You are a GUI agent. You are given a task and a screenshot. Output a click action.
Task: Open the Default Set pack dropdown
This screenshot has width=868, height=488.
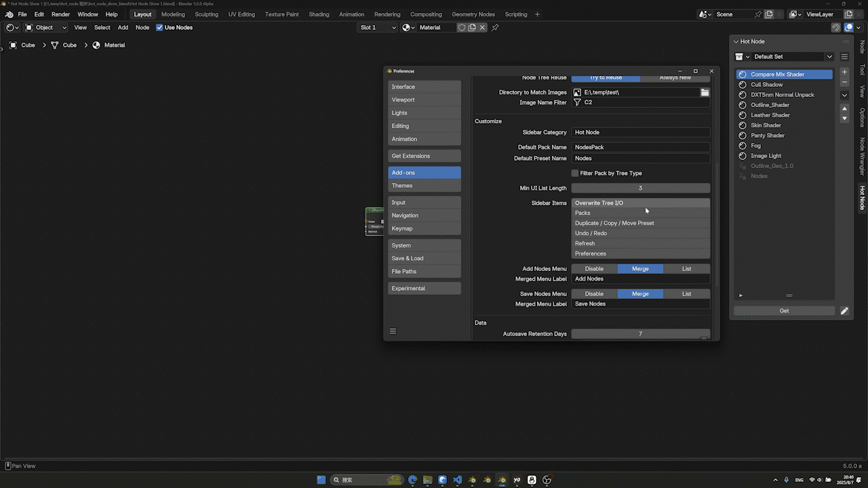click(784, 57)
